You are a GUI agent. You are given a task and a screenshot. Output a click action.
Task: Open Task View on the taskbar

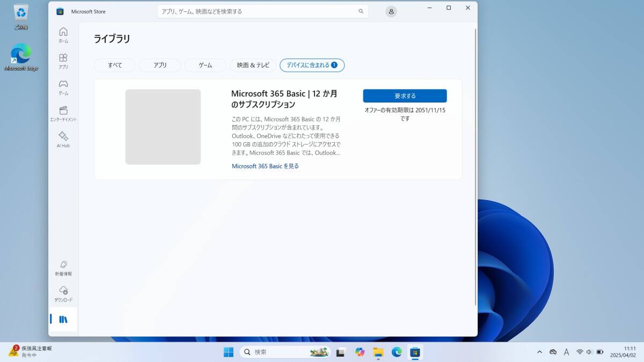(340, 352)
